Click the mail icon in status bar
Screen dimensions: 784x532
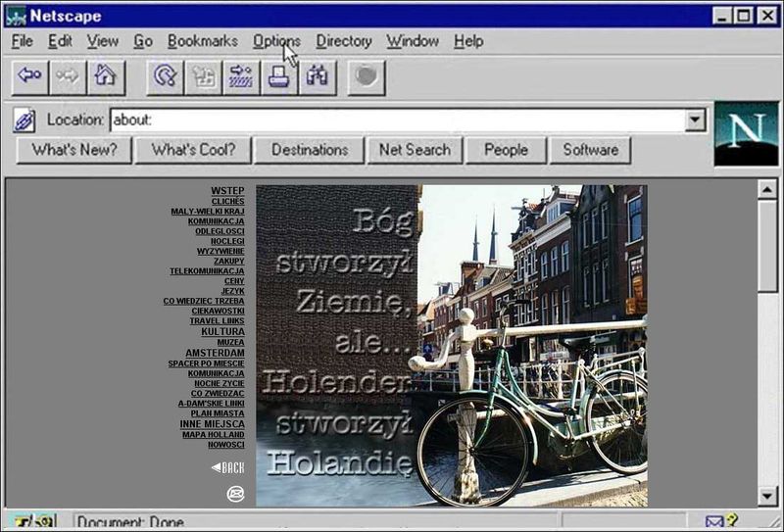[x=715, y=522]
